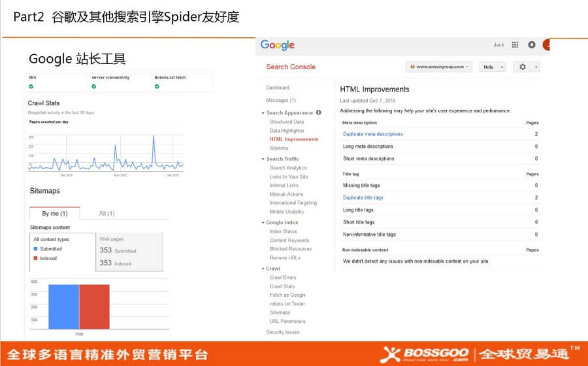Viewport: 588px width, 366px height.
Task: Click the Search Appearance info icon
Action: tap(318, 112)
